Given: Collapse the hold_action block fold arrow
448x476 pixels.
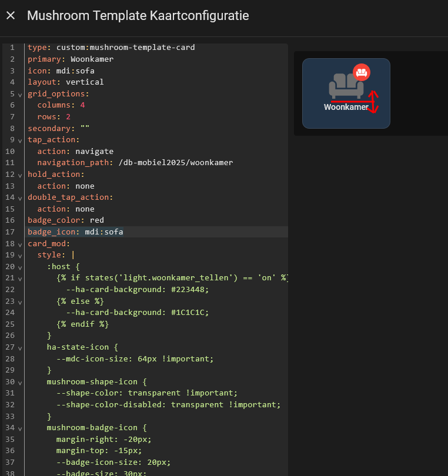Looking at the screenshot, I should coord(20,175).
